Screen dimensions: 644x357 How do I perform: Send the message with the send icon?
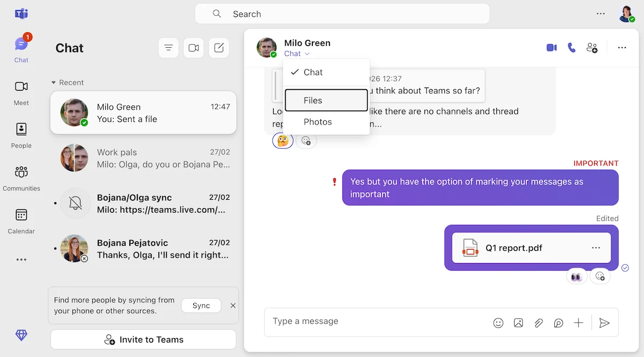(x=604, y=323)
